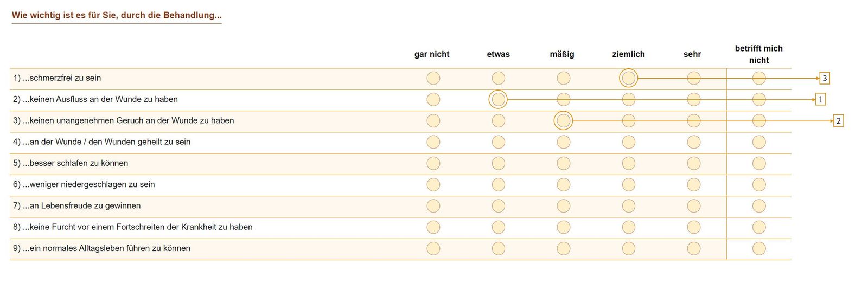The height and width of the screenshot is (283, 868).
Task: Pick 'gar nicht' for Furcht vor Fortschreiten
Action: [433, 227]
